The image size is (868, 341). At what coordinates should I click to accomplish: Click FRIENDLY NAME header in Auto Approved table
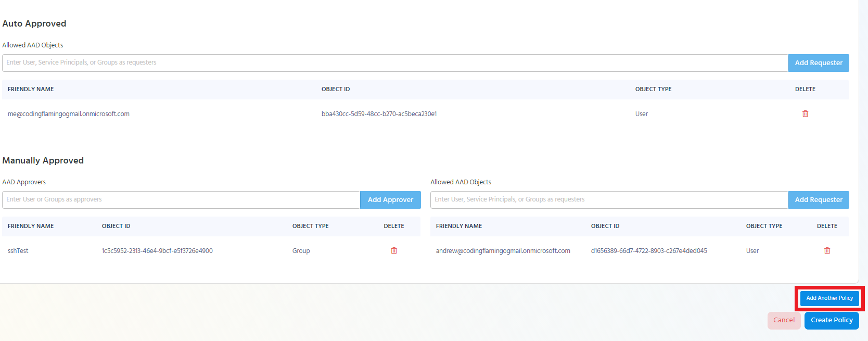tap(31, 90)
